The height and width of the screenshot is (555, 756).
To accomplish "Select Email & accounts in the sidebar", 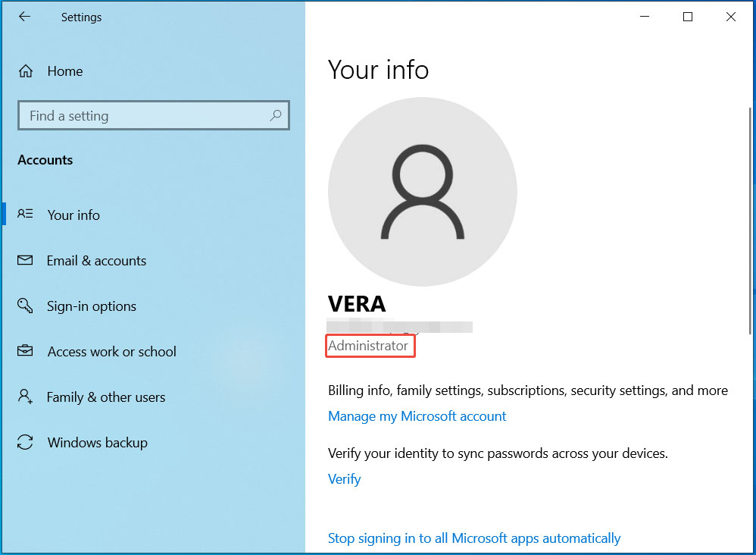I will tap(96, 260).
